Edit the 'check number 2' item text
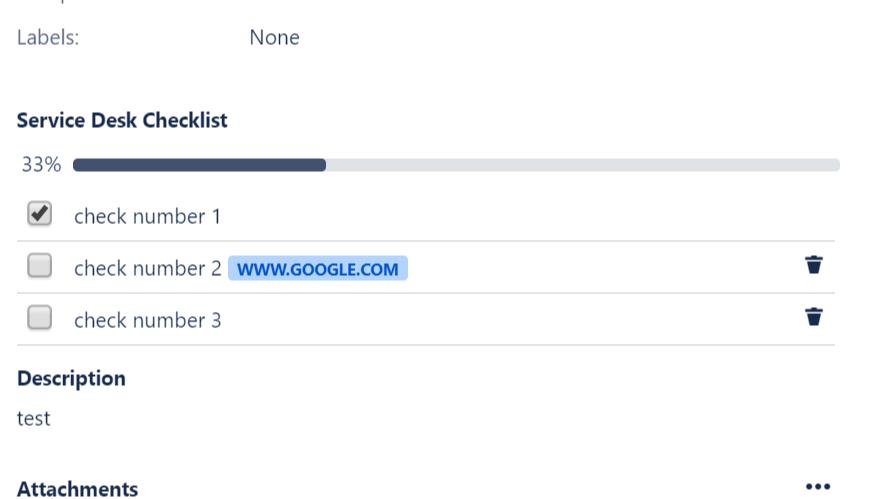Viewport: 878px width, 499px height. pyautogui.click(x=147, y=268)
